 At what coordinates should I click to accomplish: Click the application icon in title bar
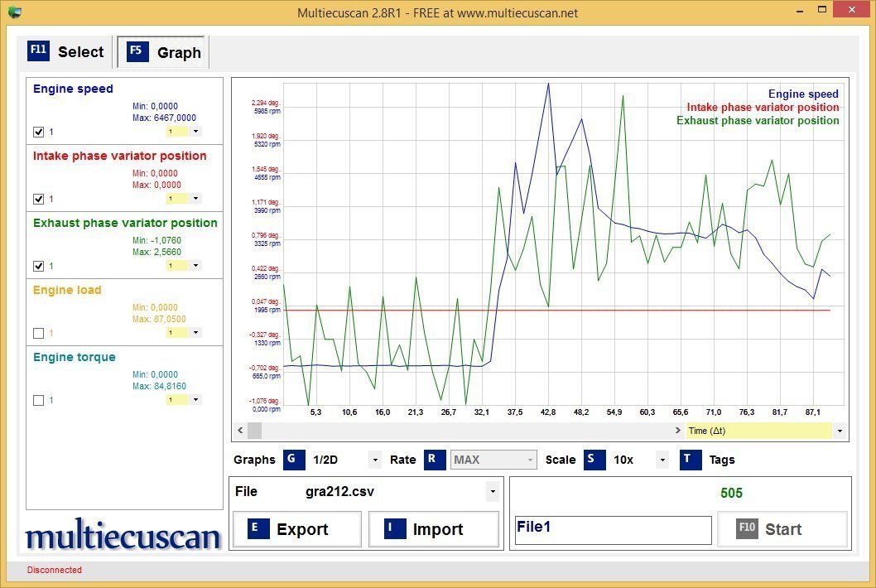tap(14, 12)
